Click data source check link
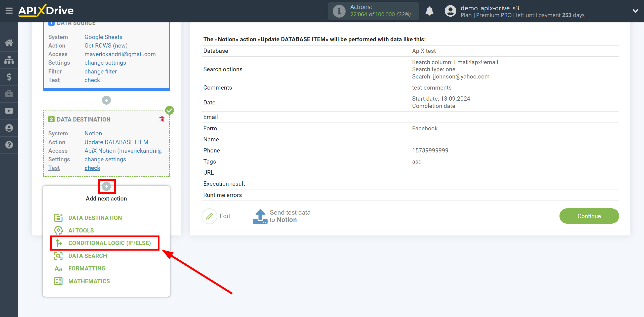The height and width of the screenshot is (317, 644). tap(92, 80)
